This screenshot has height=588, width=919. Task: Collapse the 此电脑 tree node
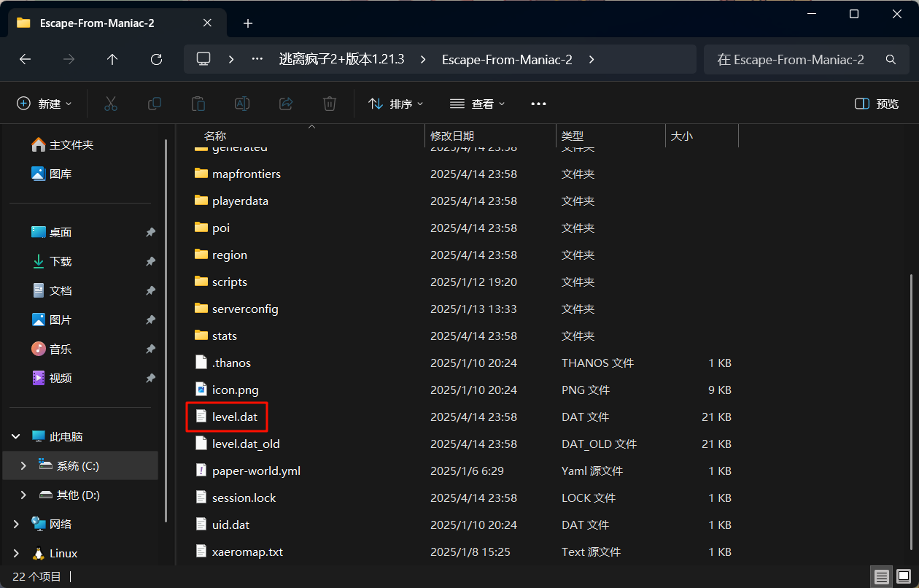click(x=16, y=436)
